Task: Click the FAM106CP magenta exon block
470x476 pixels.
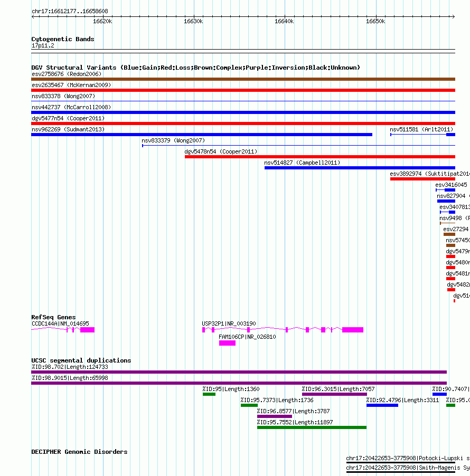Action: [x=227, y=343]
